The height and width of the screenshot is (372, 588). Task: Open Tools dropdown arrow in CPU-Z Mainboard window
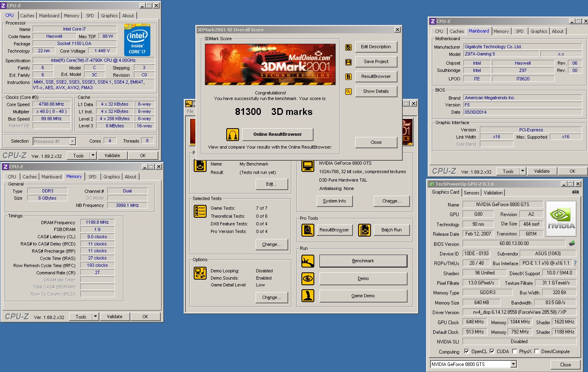522,171
